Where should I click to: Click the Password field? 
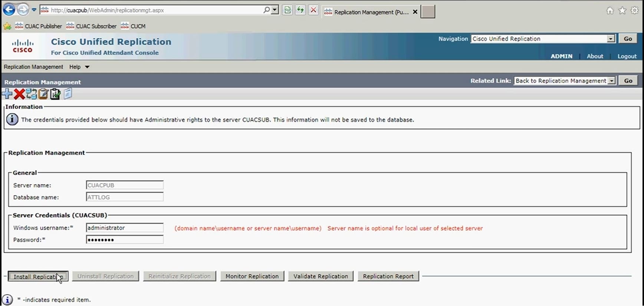point(125,240)
